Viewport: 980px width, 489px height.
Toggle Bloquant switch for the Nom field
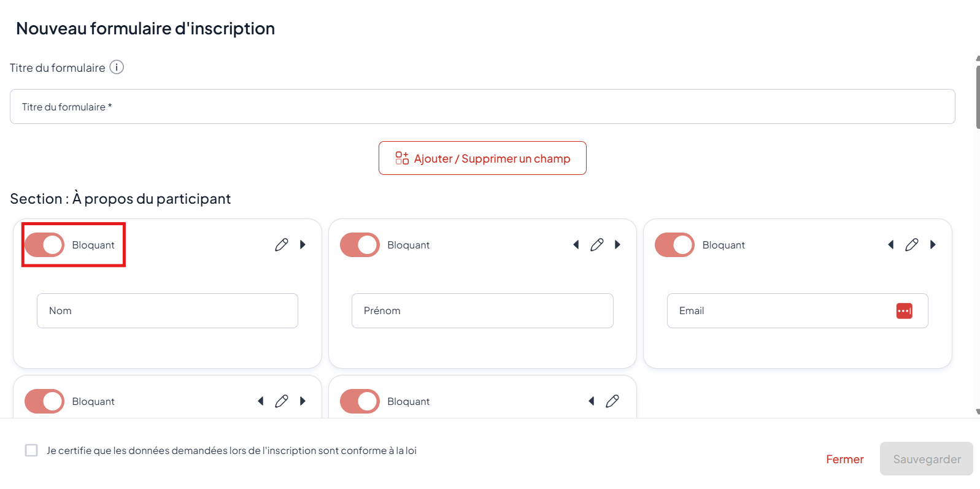45,245
